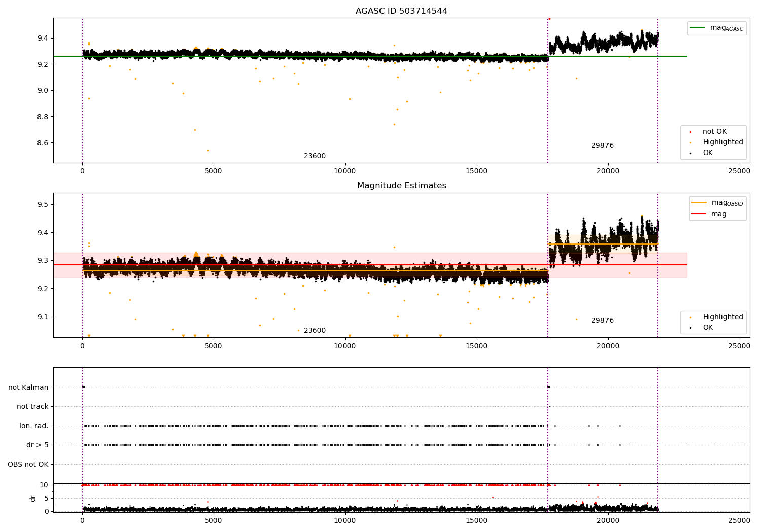Click the 'OBS not OK' axis label
This screenshot has height=532, width=760.
click(28, 465)
